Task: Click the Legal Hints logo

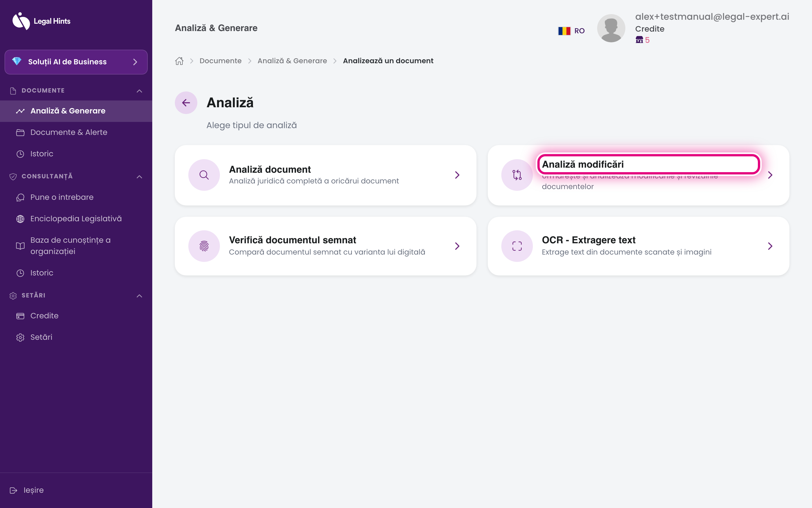Action: click(x=41, y=21)
